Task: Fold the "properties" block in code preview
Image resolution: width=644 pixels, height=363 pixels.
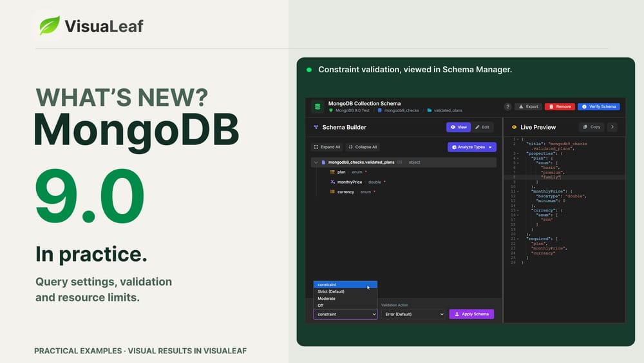Action: click(518, 153)
